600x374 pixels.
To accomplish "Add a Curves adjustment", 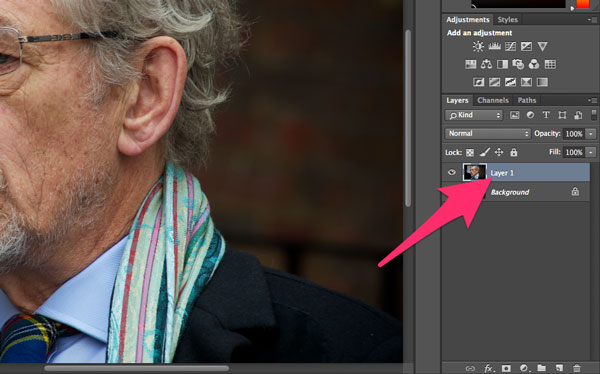I will tap(510, 46).
